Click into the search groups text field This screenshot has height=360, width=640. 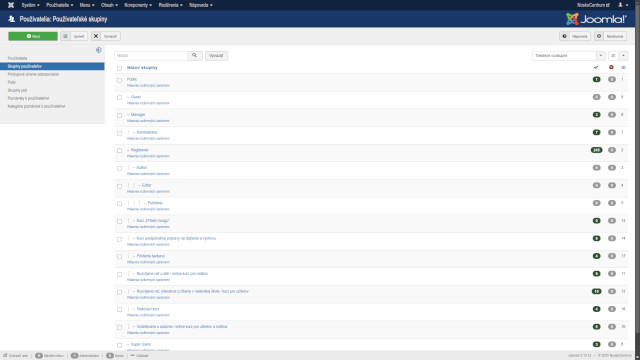point(151,56)
